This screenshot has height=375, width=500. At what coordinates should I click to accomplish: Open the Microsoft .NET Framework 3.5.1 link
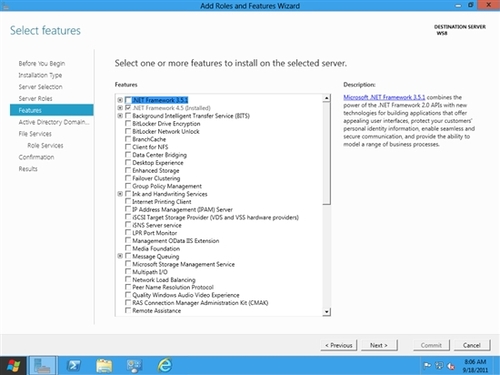pyautogui.click(x=384, y=97)
